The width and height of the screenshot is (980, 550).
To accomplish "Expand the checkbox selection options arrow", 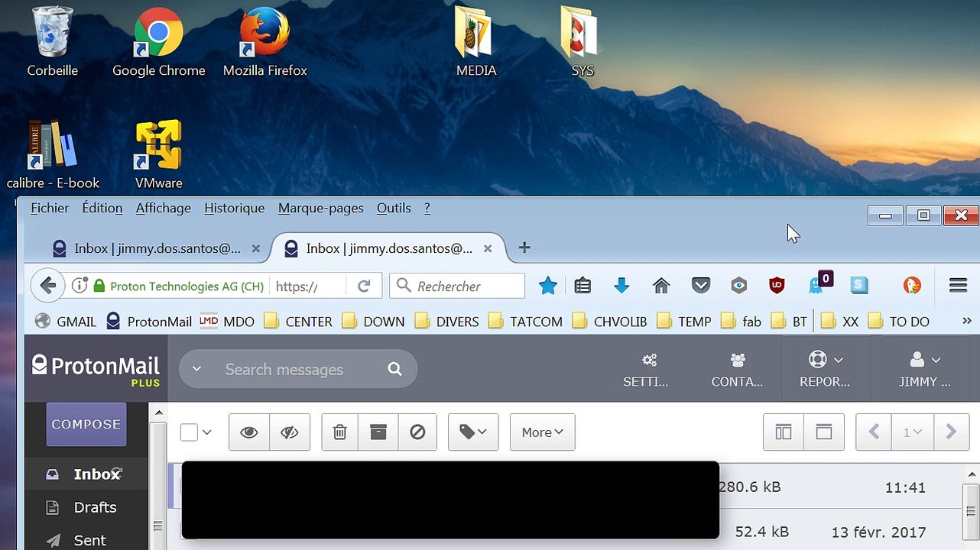I will click(207, 432).
